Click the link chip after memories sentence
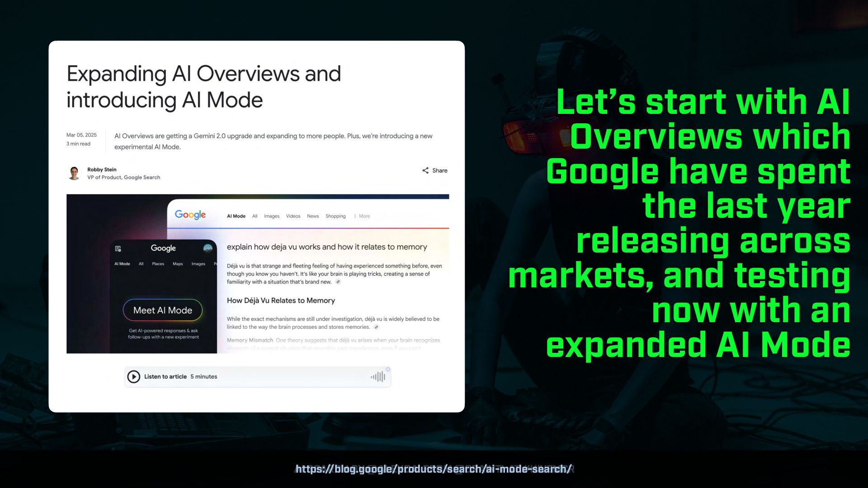 pos(376,327)
